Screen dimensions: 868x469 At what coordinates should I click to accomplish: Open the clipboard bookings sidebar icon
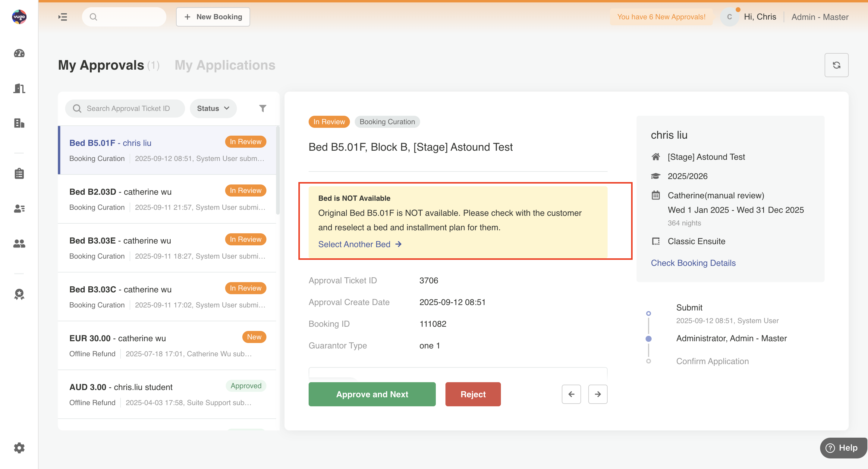click(x=19, y=174)
